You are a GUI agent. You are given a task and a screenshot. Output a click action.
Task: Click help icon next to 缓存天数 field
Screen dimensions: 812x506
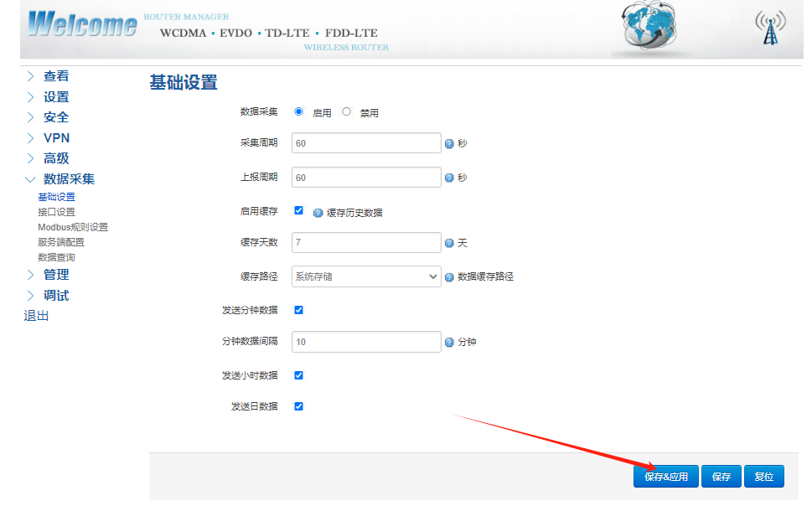[449, 243]
